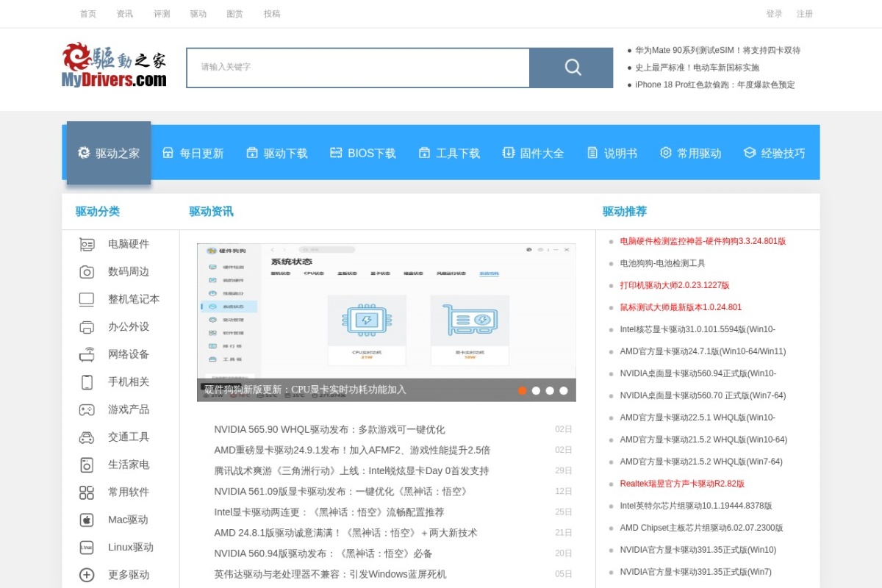The width and height of the screenshot is (882, 588).
Task: Open AMD Chipset主板芯片组驱动6.02.07.2300版
Action: [701, 528]
